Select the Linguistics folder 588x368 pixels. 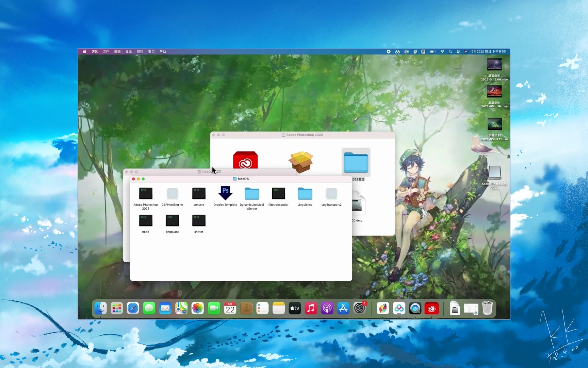coord(305,194)
